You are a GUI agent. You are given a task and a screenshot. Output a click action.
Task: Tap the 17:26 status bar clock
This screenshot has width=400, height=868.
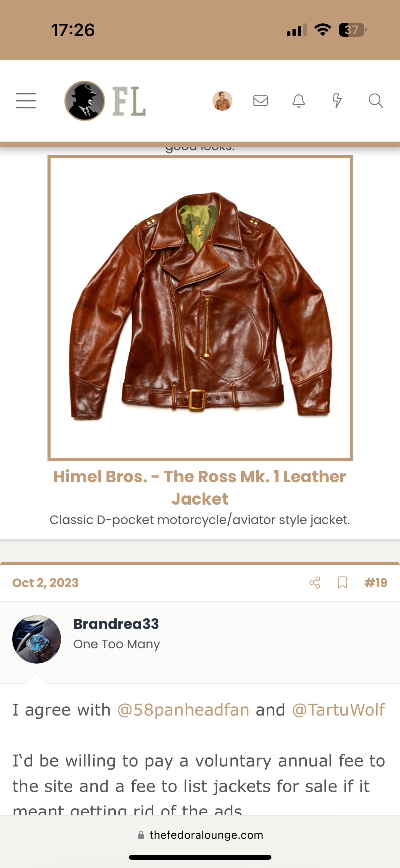[x=73, y=30]
